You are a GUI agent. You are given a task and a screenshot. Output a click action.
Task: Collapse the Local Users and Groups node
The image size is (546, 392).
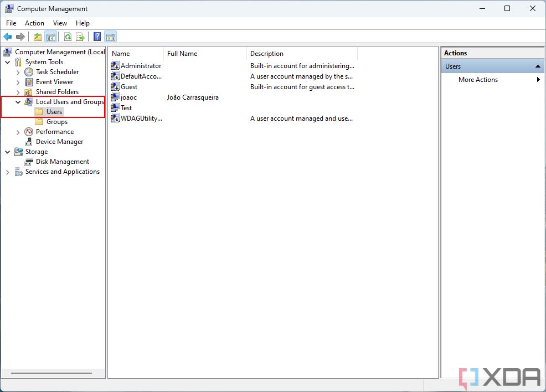18,102
